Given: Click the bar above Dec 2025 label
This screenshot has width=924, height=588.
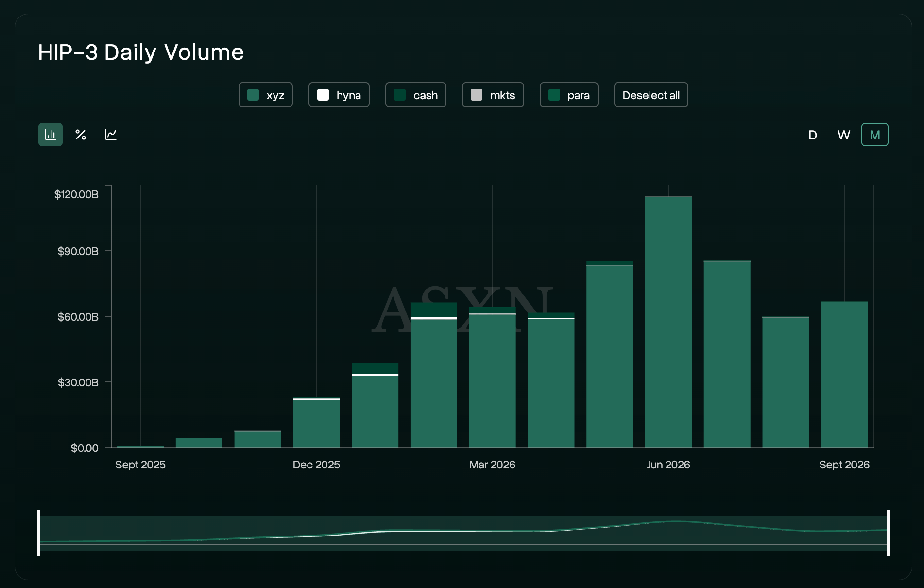Looking at the screenshot, I should tap(316, 422).
